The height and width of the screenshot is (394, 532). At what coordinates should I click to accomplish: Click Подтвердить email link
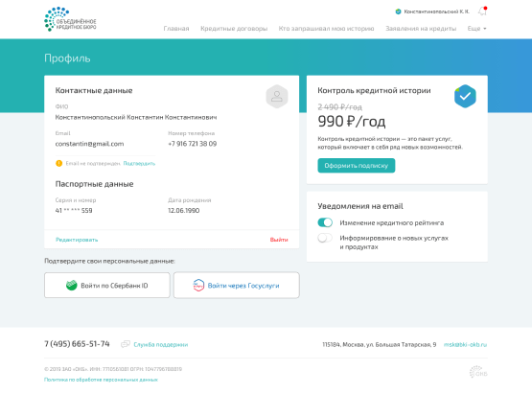tap(139, 164)
